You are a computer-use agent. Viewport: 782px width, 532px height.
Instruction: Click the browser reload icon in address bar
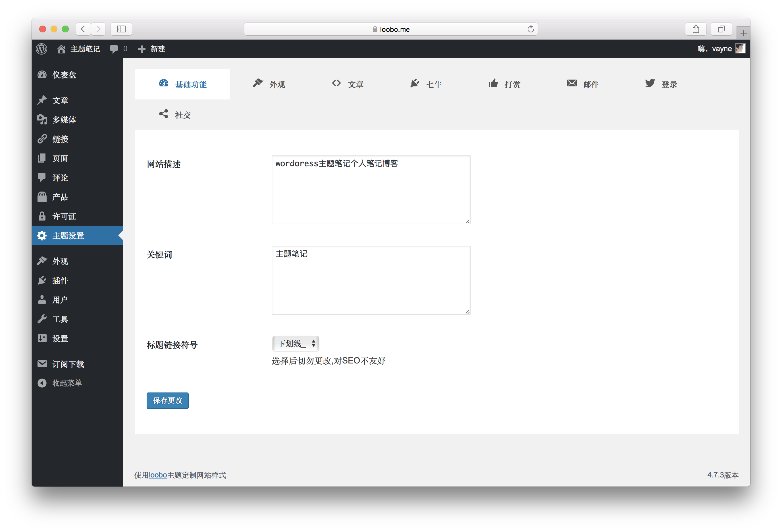pyautogui.click(x=531, y=29)
